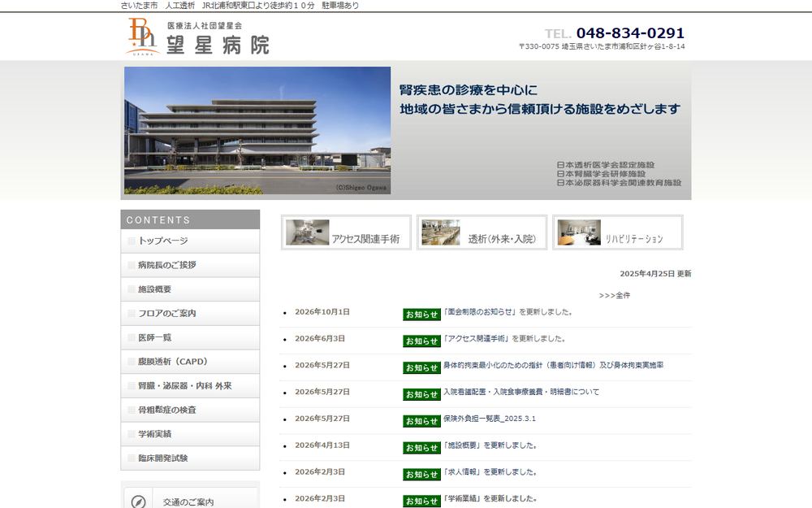Open フロアのご案内 menu item
Image resolution: width=812 pixels, height=508 pixels.
190,313
